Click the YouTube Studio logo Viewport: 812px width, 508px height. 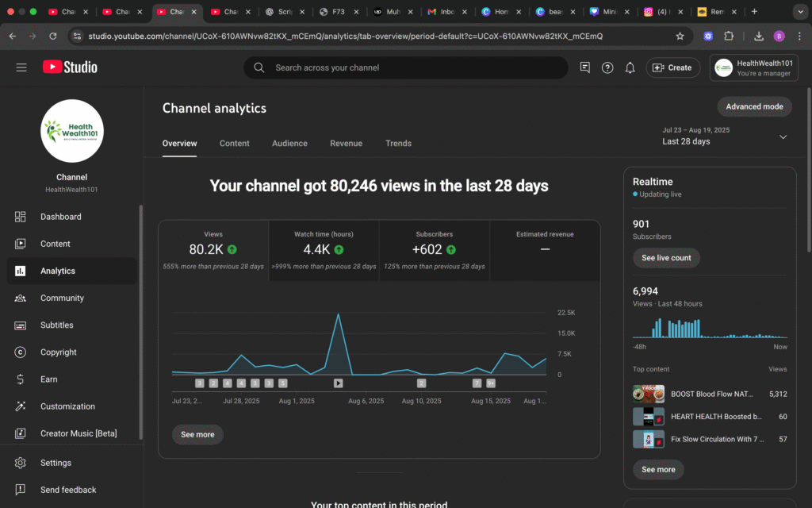70,67
